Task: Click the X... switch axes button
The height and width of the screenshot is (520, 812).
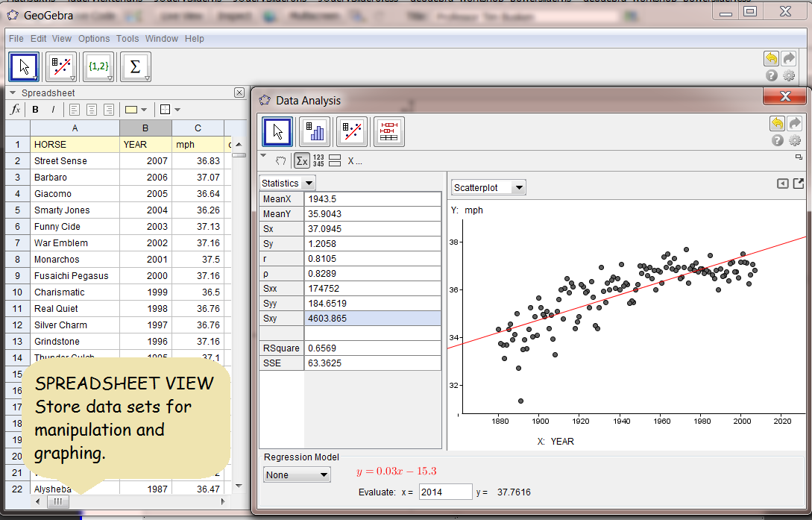Action: tap(355, 160)
